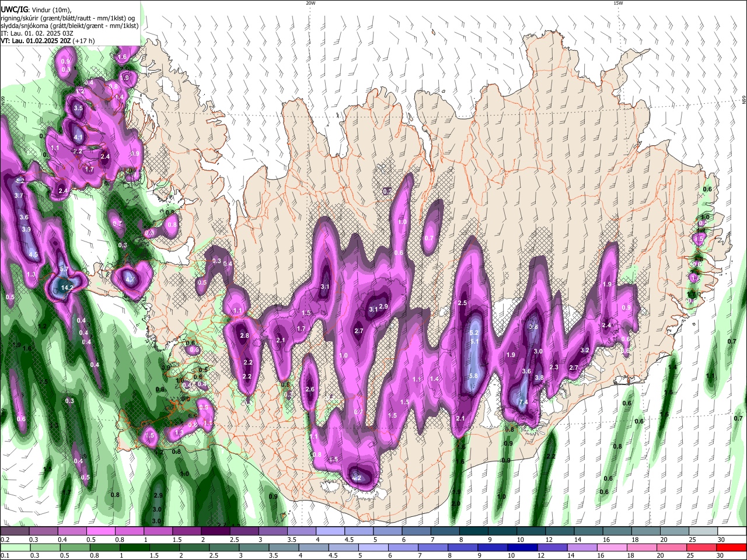Click the 2.3 value on the map
Image resolution: width=747 pixels, height=560 pixels.
point(554,367)
